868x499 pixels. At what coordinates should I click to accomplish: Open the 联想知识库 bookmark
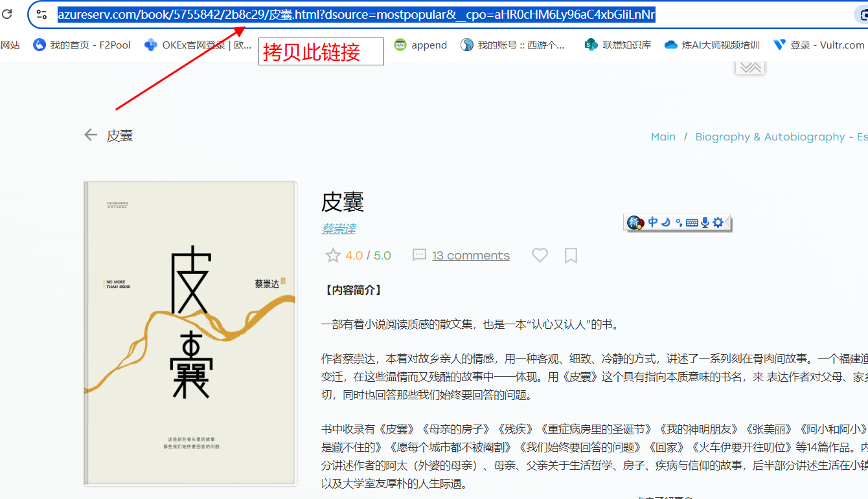click(x=618, y=45)
